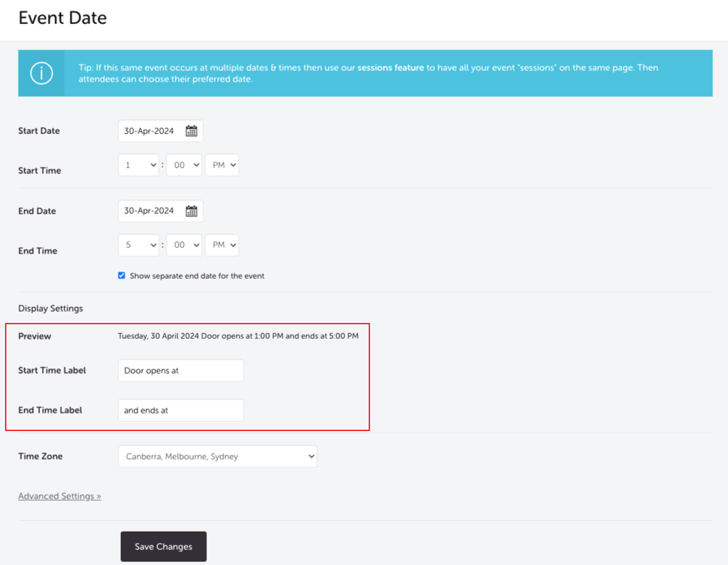The image size is (728, 565).
Task: Expand the Time Zone dropdown
Action: 218,456
